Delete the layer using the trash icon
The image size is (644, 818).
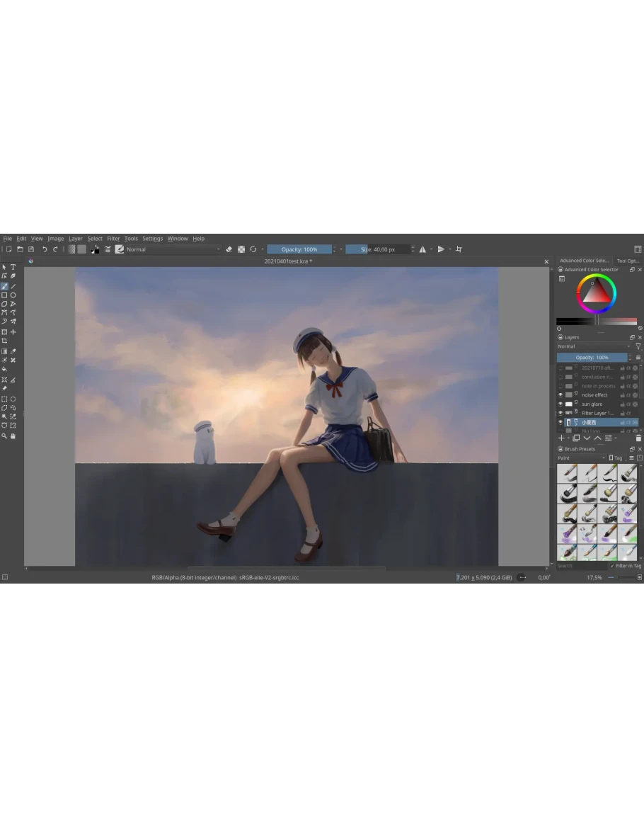pyautogui.click(x=638, y=438)
